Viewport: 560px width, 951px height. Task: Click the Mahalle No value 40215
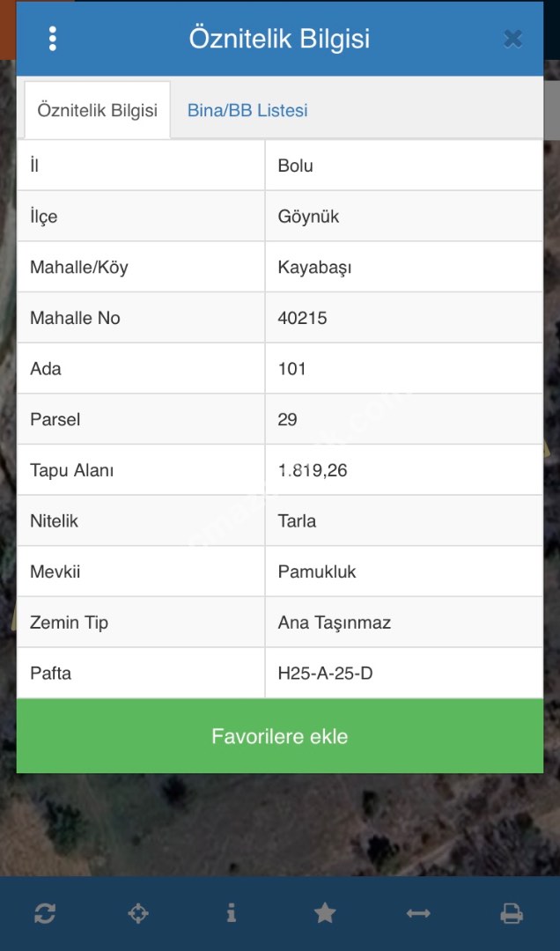point(302,318)
